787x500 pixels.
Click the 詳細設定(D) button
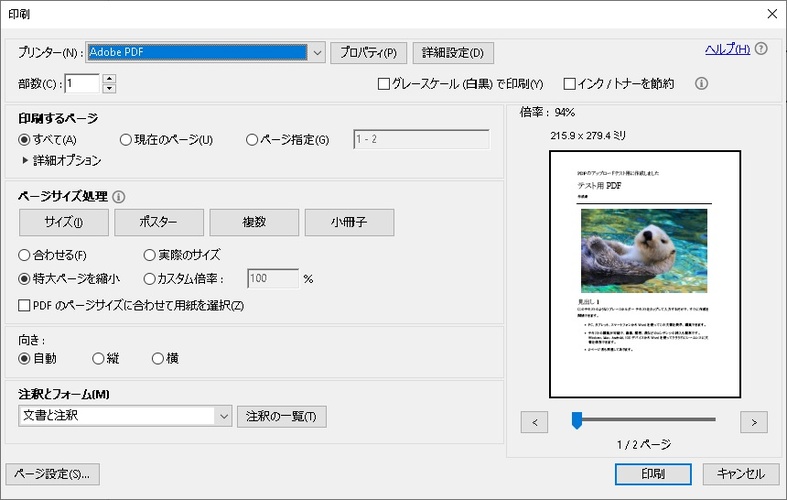(x=453, y=53)
